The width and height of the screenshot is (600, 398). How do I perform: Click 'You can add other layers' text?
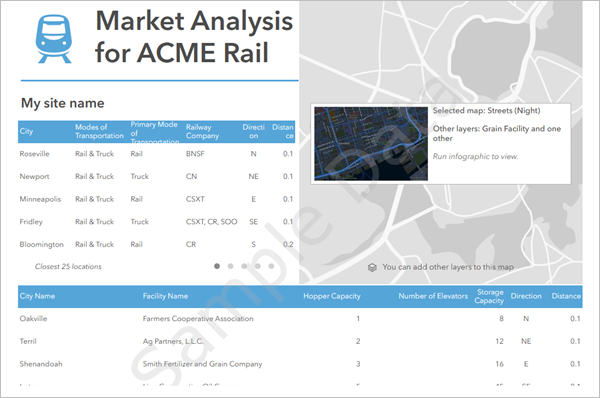pyautogui.click(x=448, y=267)
